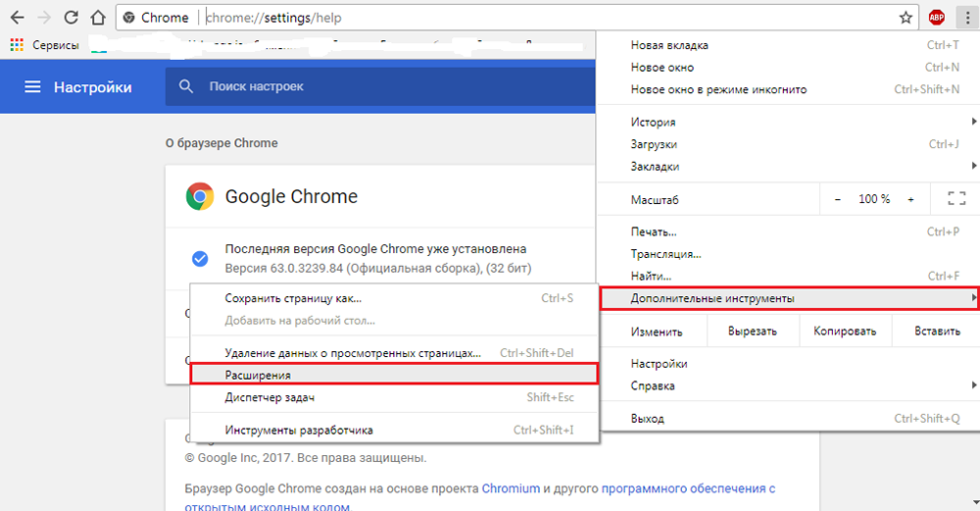Increase zoom with the plus button
Screen dimensions: 980x511
(910, 199)
